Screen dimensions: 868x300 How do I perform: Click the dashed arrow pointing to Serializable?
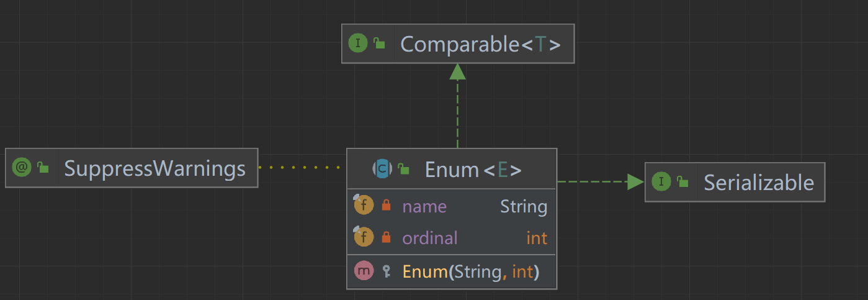pyautogui.click(x=601, y=181)
